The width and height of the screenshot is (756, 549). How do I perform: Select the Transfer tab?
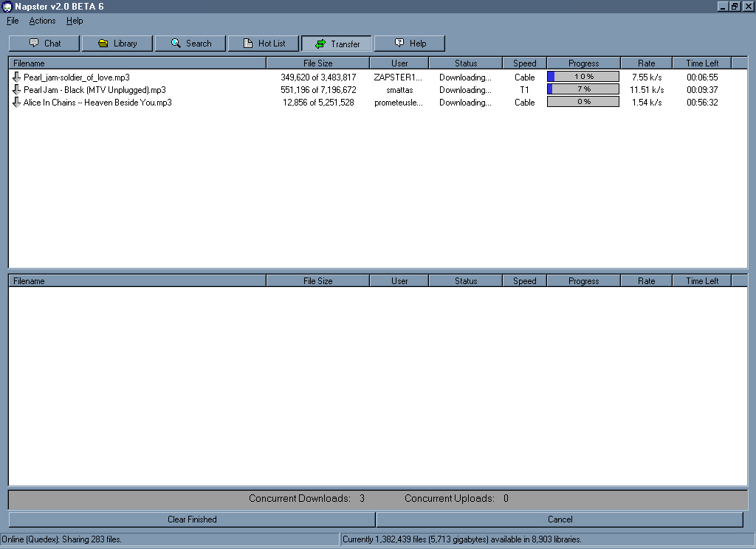point(337,44)
